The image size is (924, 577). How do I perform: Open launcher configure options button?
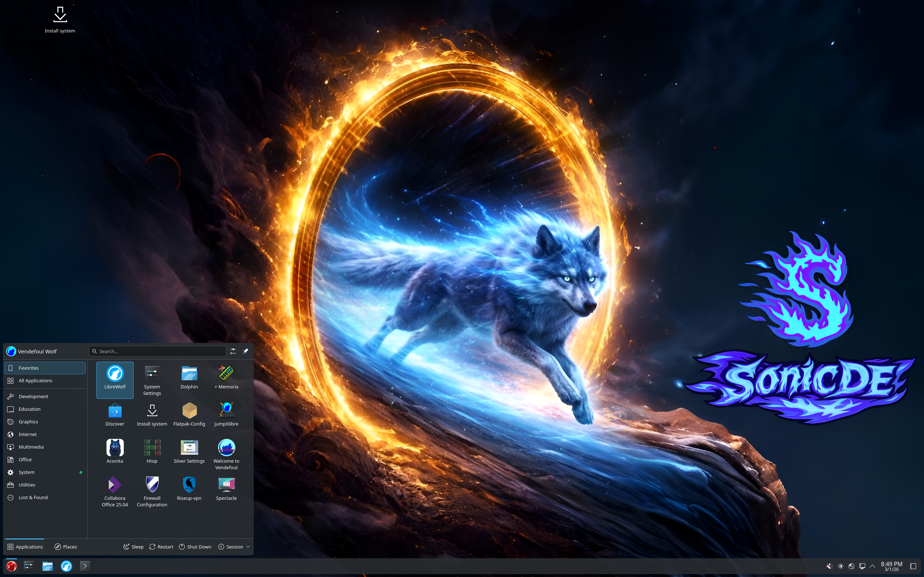click(x=233, y=351)
